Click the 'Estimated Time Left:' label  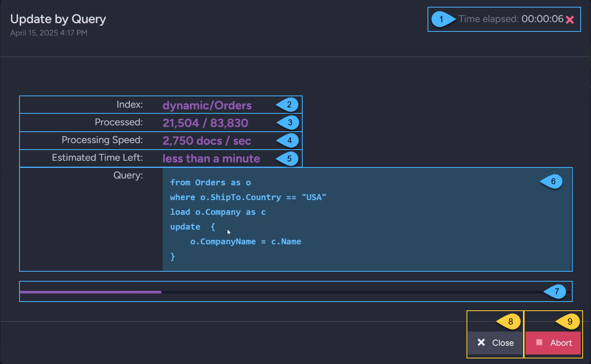coord(97,158)
